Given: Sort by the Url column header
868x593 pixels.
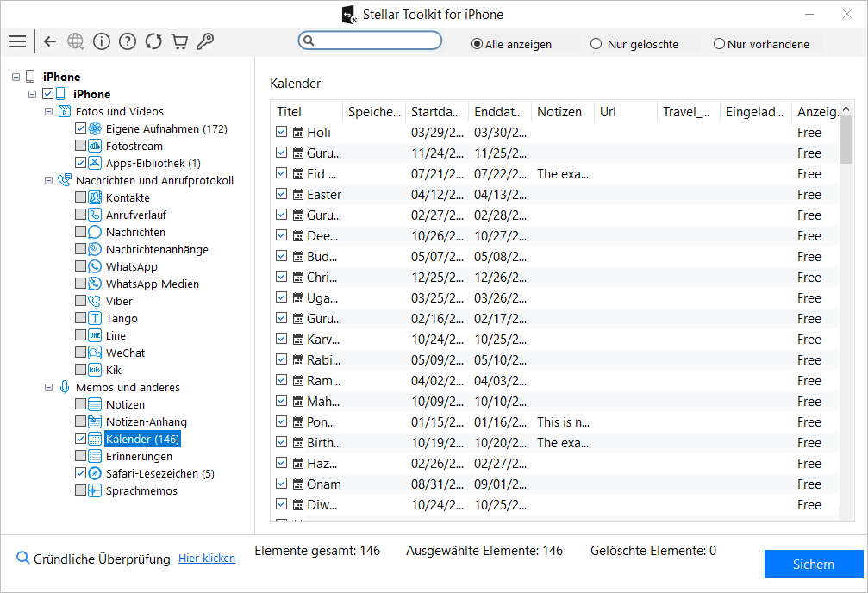Looking at the screenshot, I should click(626, 112).
